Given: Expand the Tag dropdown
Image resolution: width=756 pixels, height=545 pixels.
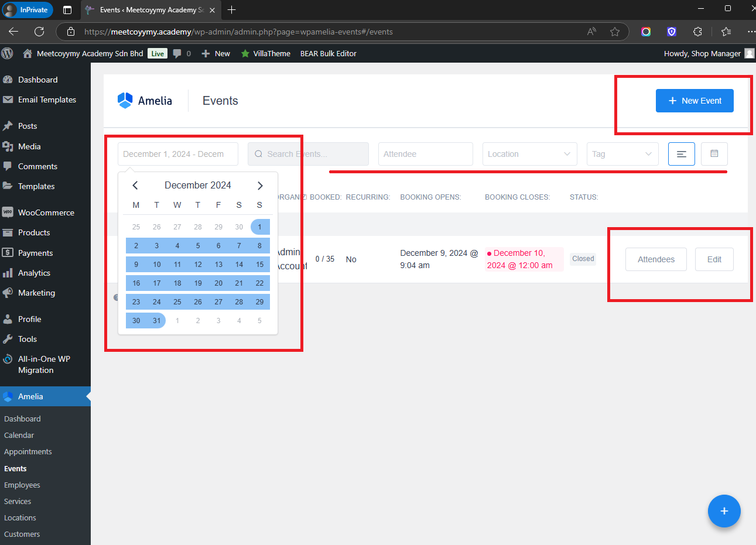Looking at the screenshot, I should 622,154.
